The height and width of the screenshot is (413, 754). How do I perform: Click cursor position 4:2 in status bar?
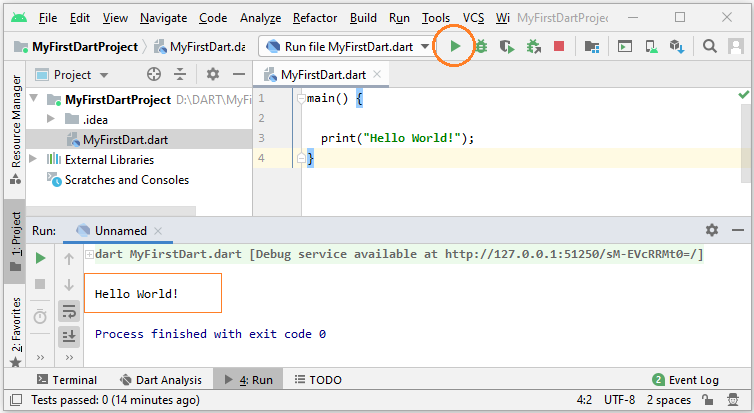pos(584,400)
